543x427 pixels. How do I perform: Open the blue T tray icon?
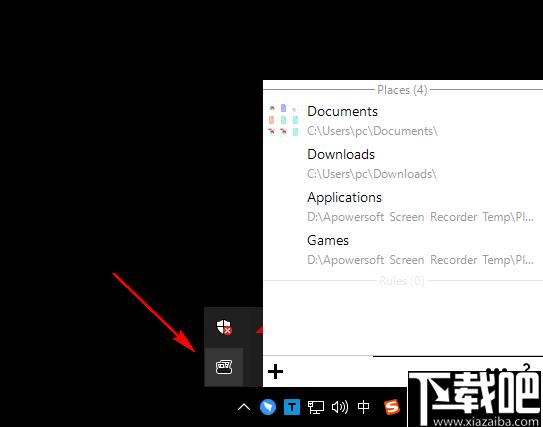292,407
